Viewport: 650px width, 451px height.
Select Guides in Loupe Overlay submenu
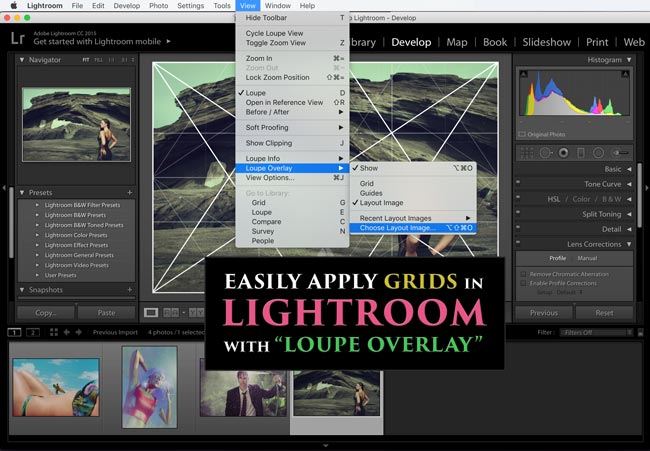(x=413, y=193)
